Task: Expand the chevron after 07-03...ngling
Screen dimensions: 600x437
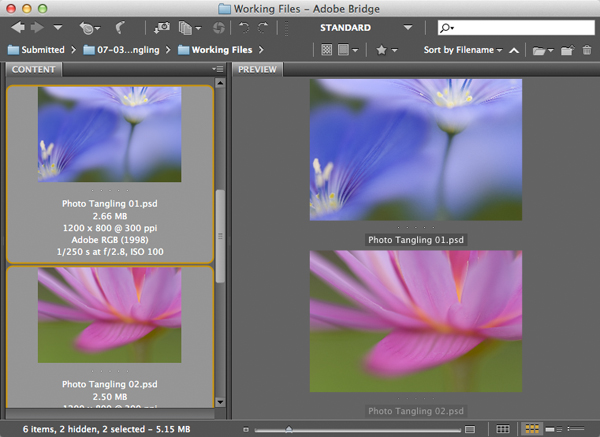Action: 168,50
